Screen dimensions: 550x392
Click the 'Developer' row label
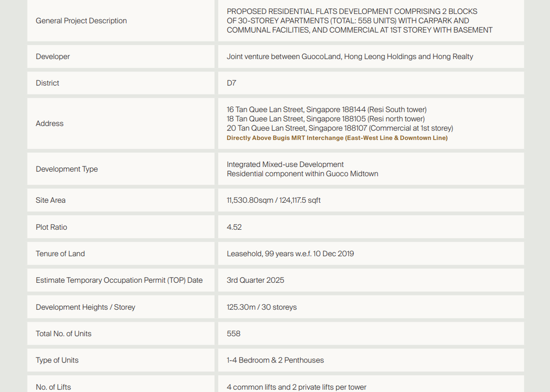pyautogui.click(x=52, y=56)
